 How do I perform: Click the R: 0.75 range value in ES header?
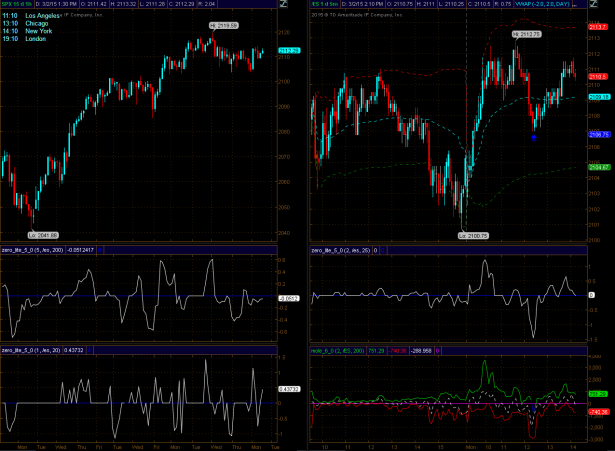pyautogui.click(x=503, y=4)
